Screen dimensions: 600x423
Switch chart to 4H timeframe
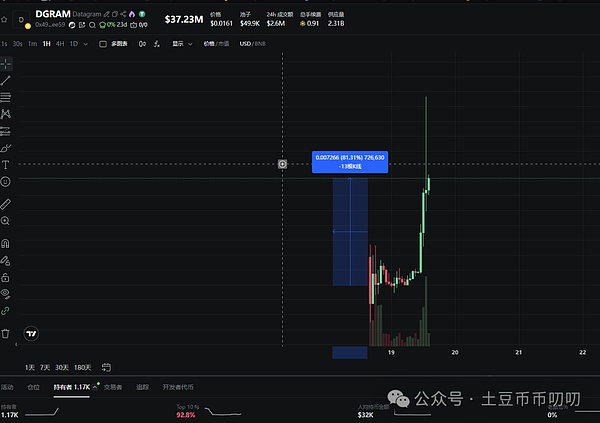[60, 44]
